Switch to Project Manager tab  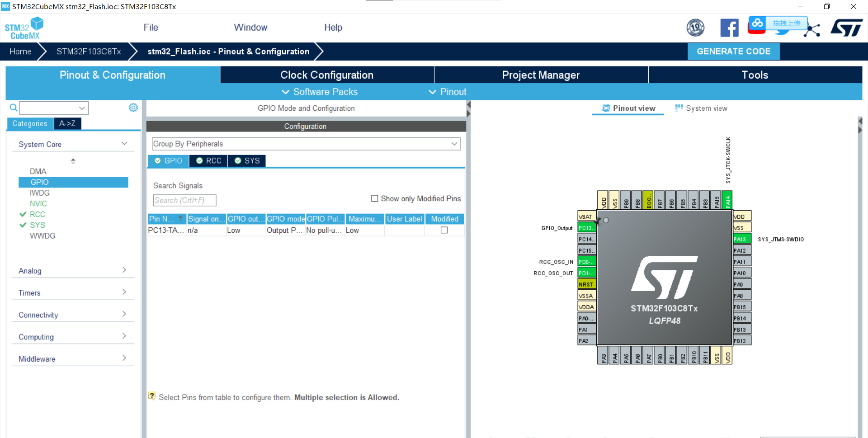point(541,75)
